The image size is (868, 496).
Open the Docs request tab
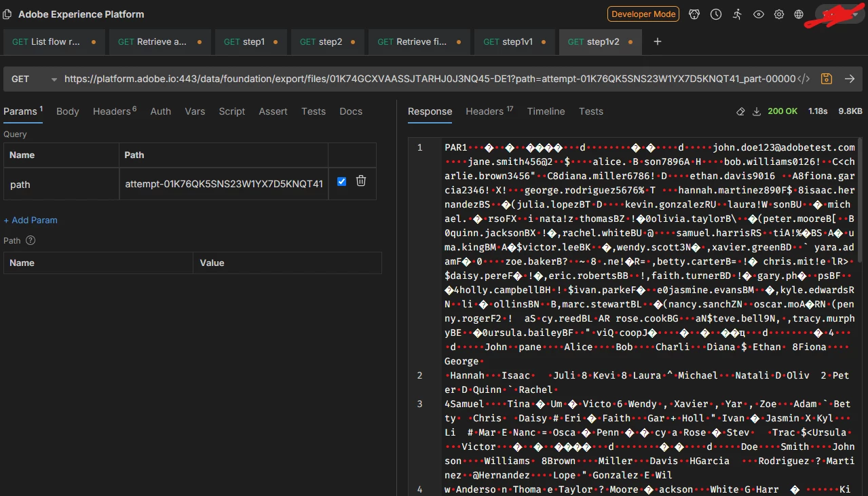point(351,111)
